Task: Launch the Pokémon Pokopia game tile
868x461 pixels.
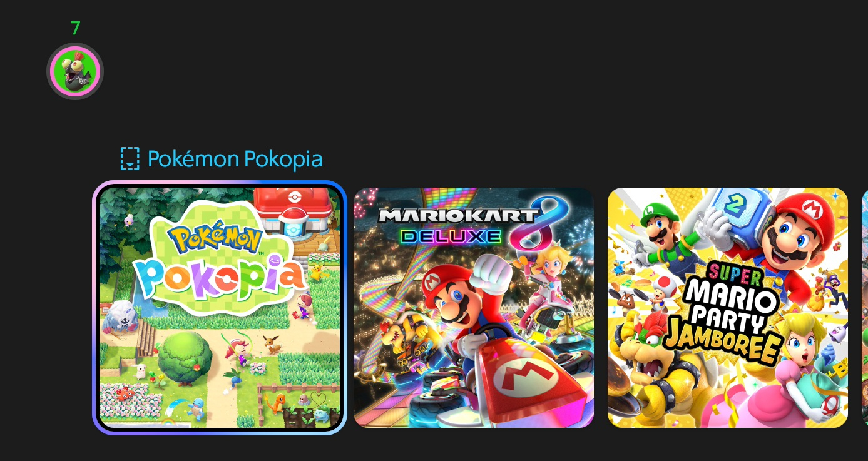Action: 220,308
